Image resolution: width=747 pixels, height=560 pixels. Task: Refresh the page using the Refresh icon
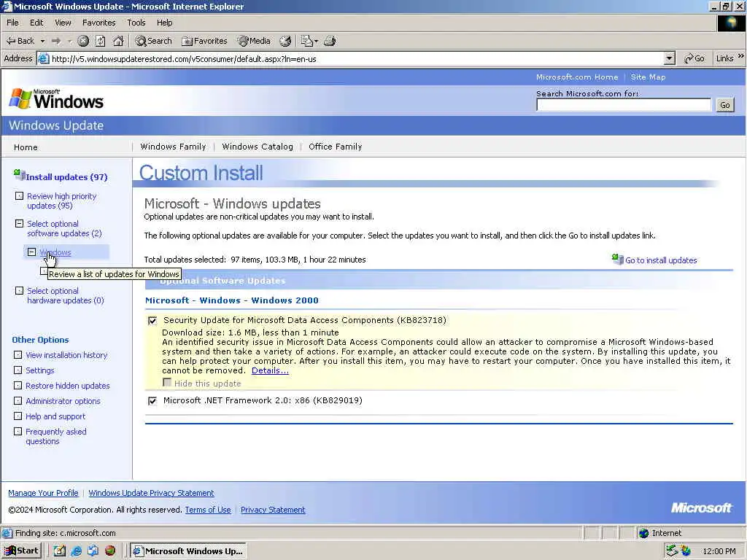(101, 41)
